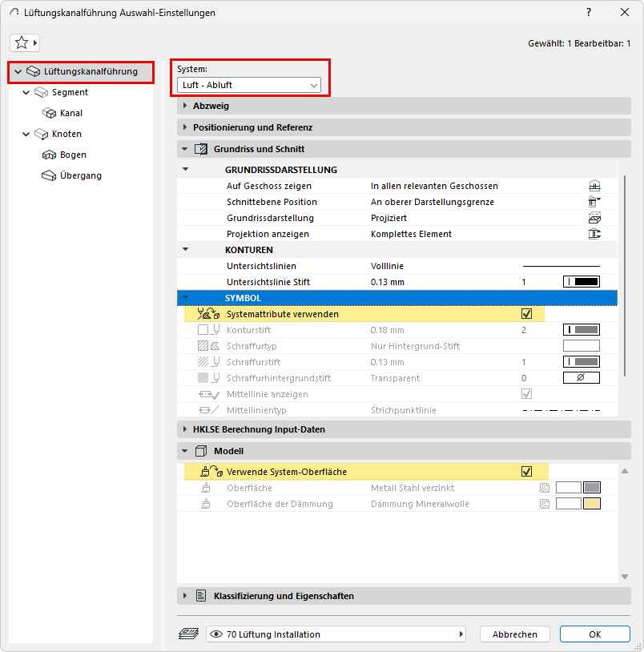Click the texture icon for Dämmung Mineralwolle
The height and width of the screenshot is (652, 644).
click(x=545, y=504)
